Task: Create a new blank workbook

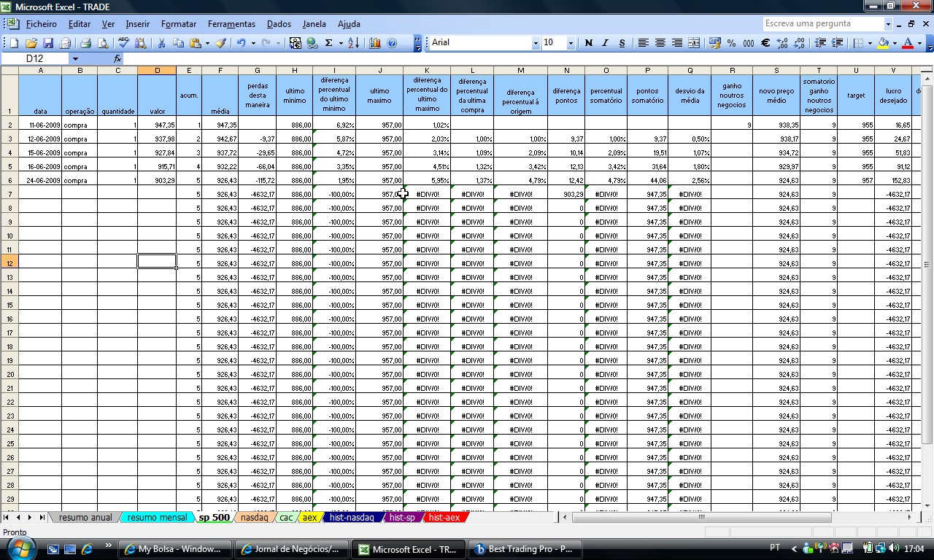Action: tap(14, 43)
